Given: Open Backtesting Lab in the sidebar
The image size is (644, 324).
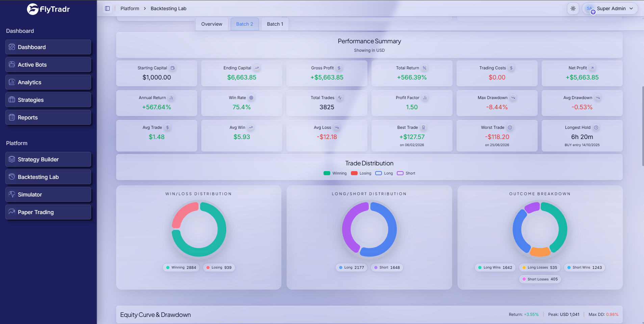Looking at the screenshot, I should tap(48, 177).
